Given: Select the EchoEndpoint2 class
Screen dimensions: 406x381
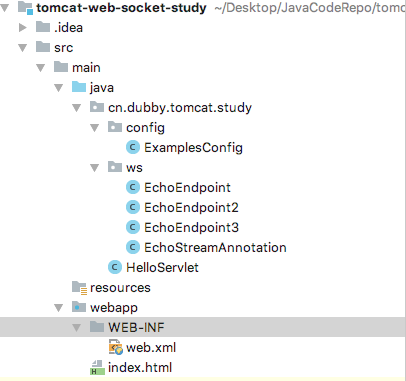Looking at the screenshot, I should [x=191, y=207].
